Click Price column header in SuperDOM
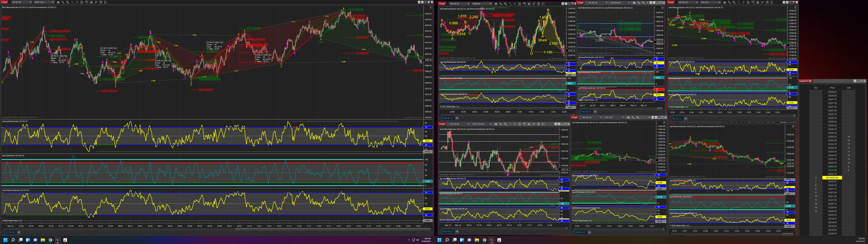The width and height of the screenshot is (868, 244). (x=832, y=88)
